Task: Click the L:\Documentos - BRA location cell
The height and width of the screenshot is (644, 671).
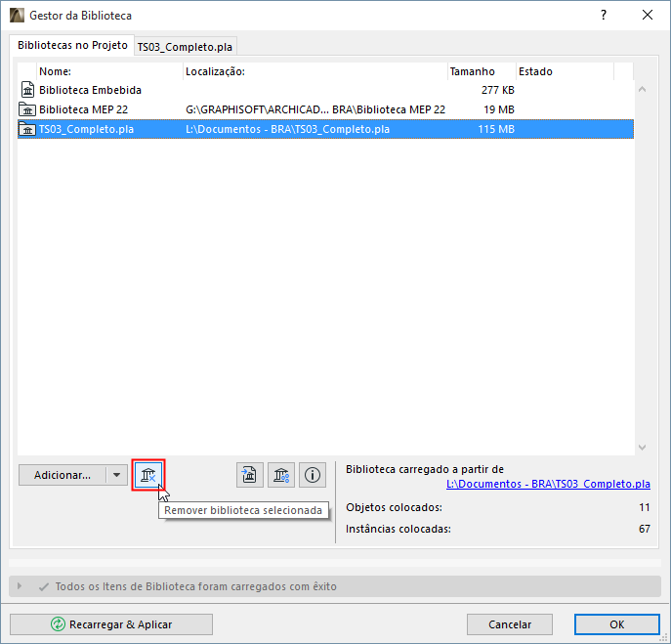Action: (287, 129)
